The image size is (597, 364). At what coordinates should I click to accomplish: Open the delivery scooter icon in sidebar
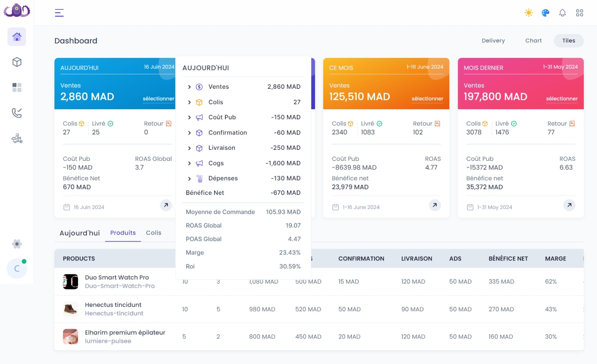tap(16, 138)
